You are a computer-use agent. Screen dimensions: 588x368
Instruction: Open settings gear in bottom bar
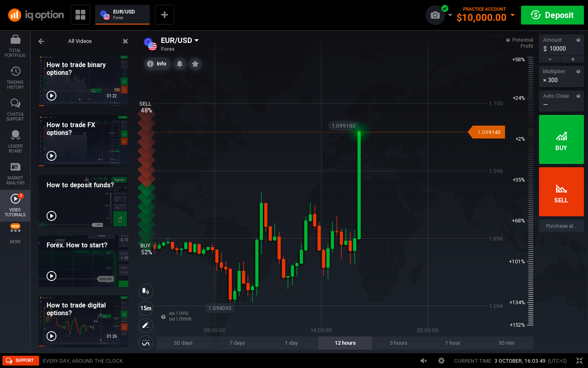pyautogui.click(x=441, y=361)
